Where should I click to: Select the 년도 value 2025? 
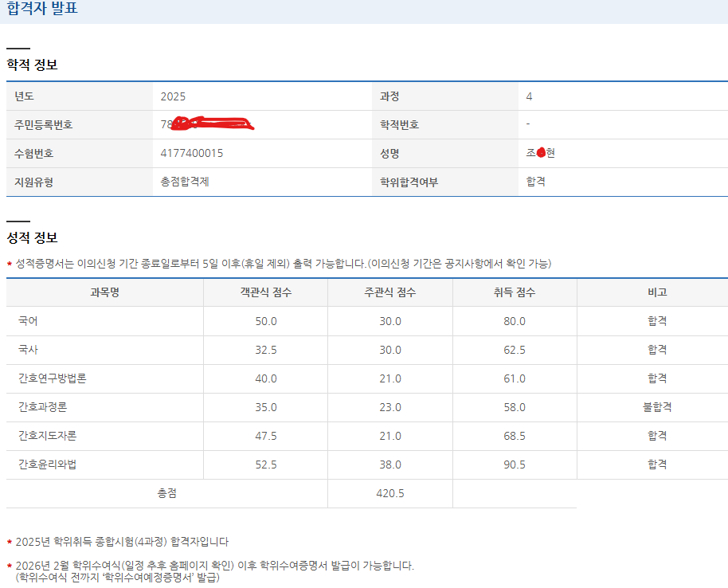click(173, 96)
